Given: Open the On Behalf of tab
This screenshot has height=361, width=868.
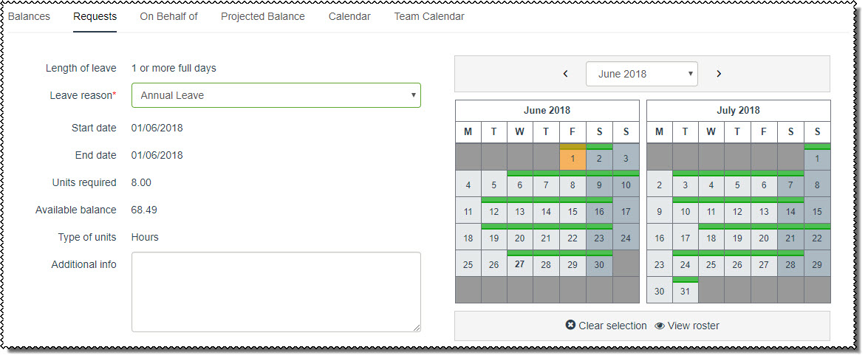Looking at the screenshot, I should point(169,16).
